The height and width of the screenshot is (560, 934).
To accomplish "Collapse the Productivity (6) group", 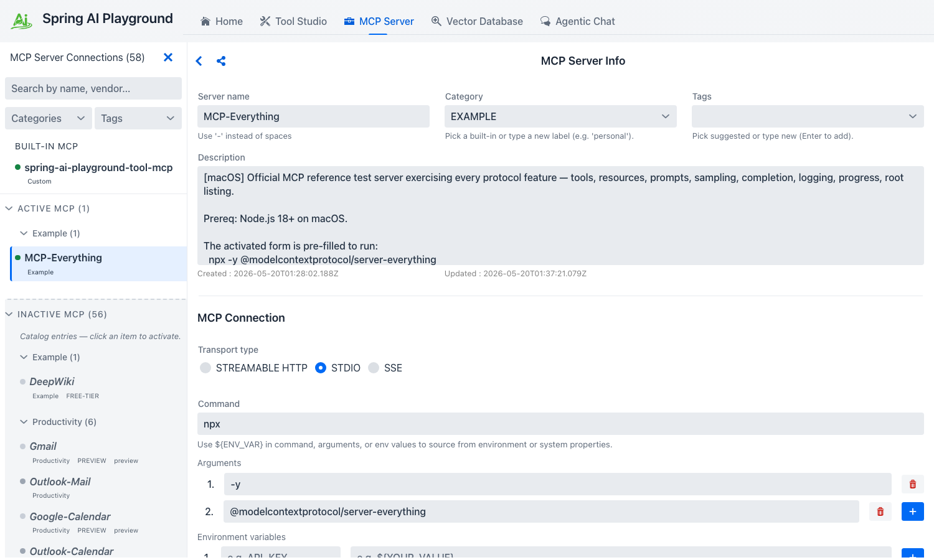I will pyautogui.click(x=24, y=422).
